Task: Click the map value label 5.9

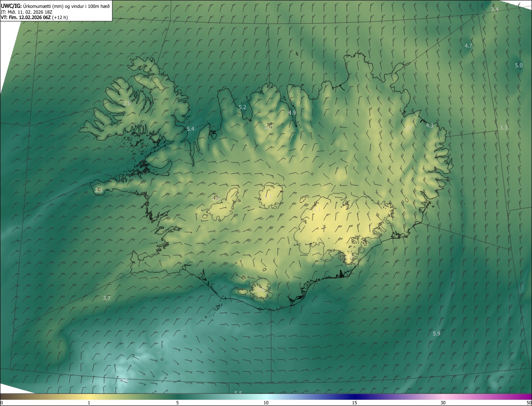Action: (436, 333)
